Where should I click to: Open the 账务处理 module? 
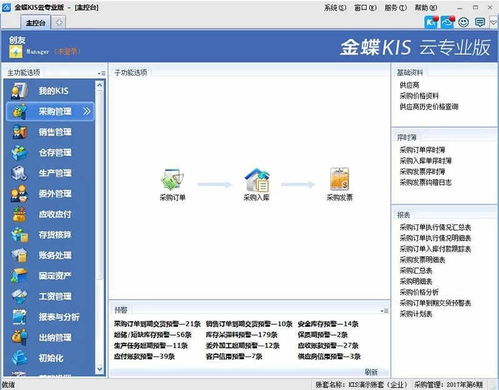[x=50, y=255]
